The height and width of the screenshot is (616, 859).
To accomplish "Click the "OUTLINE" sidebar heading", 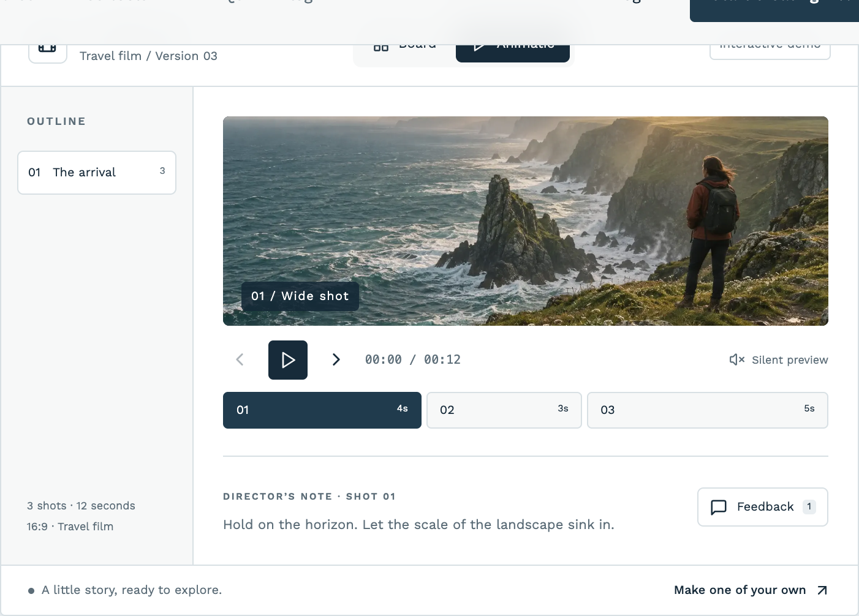I will [x=56, y=121].
